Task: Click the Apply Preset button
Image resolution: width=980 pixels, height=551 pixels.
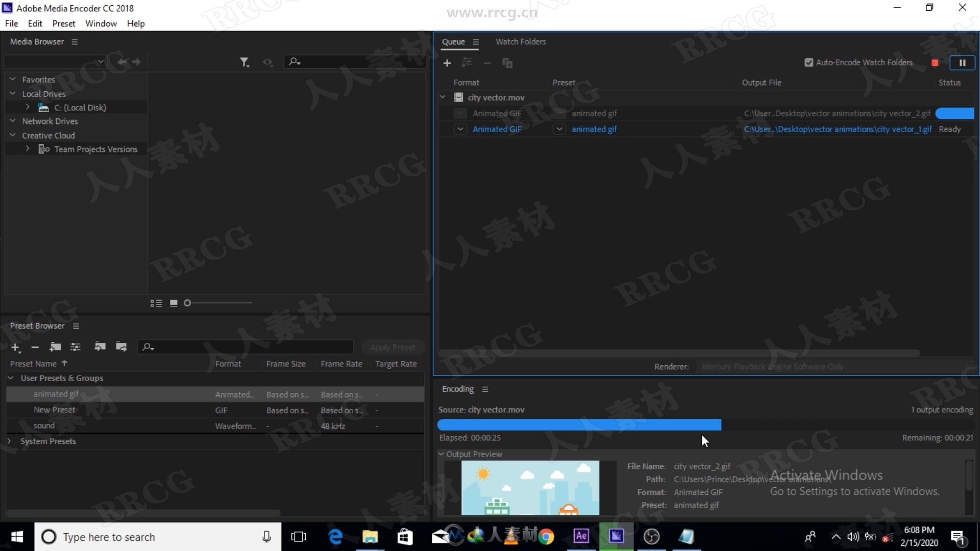Action: pyautogui.click(x=393, y=347)
